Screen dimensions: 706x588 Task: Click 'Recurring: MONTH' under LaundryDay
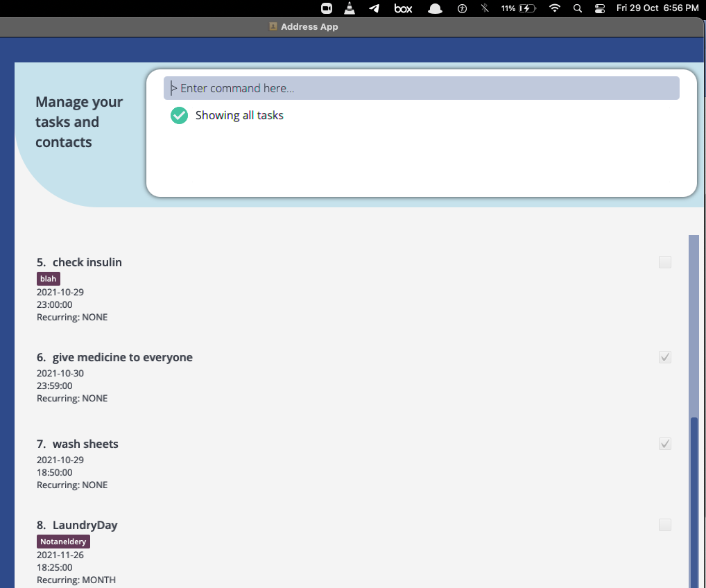tap(76, 580)
